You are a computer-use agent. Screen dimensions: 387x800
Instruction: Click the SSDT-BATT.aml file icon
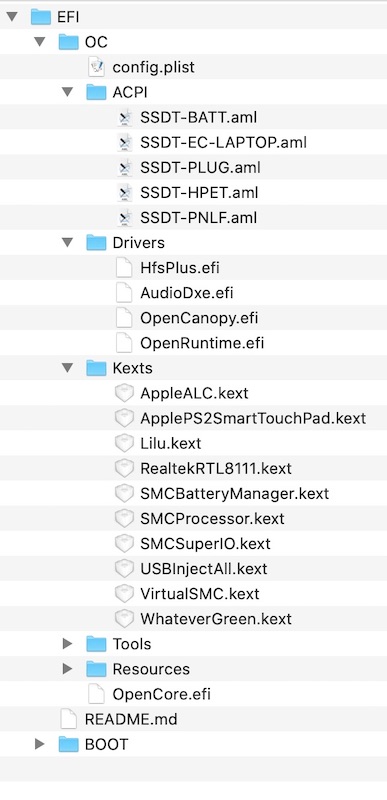[x=124, y=117]
